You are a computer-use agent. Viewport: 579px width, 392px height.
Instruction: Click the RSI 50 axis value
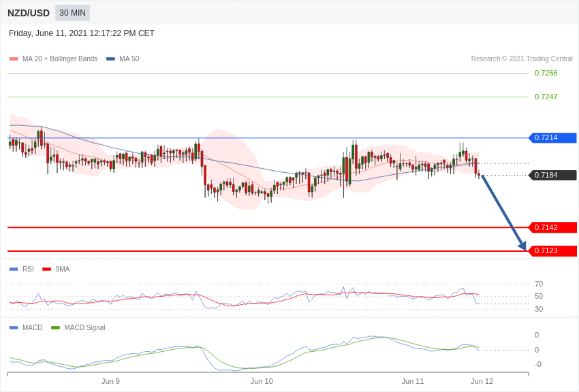[x=539, y=296]
